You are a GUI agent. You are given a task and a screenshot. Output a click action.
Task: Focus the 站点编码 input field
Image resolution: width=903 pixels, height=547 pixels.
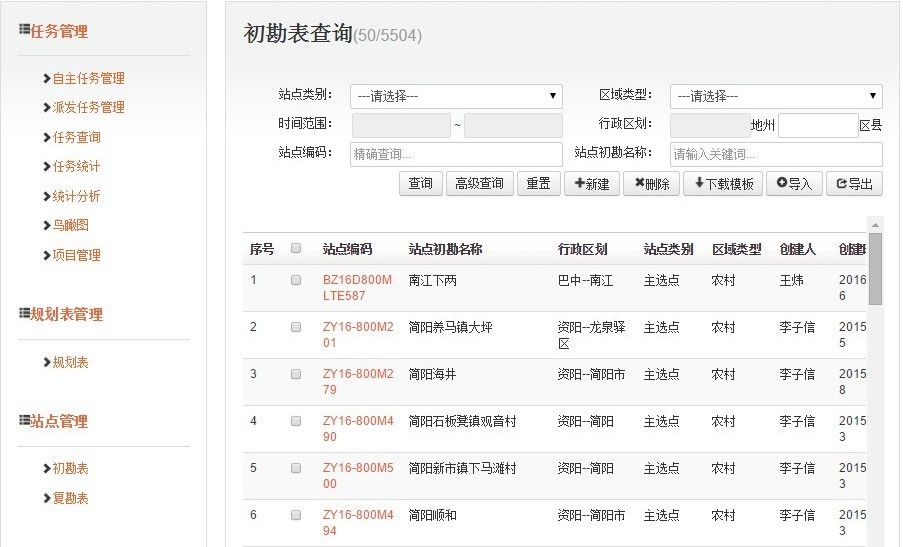pyautogui.click(x=456, y=154)
